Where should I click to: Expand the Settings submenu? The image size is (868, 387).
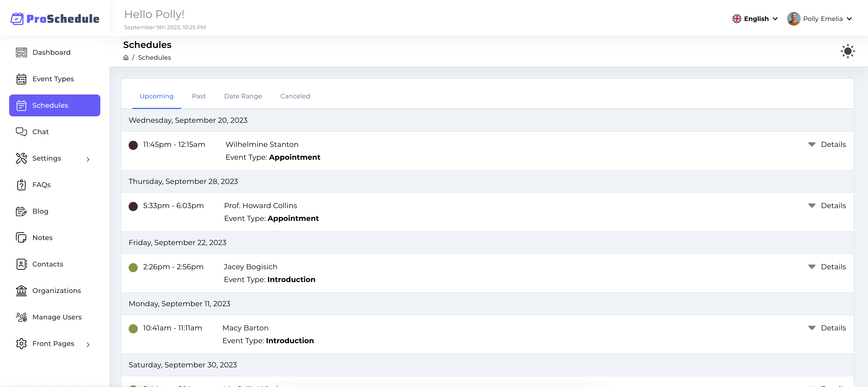click(88, 158)
